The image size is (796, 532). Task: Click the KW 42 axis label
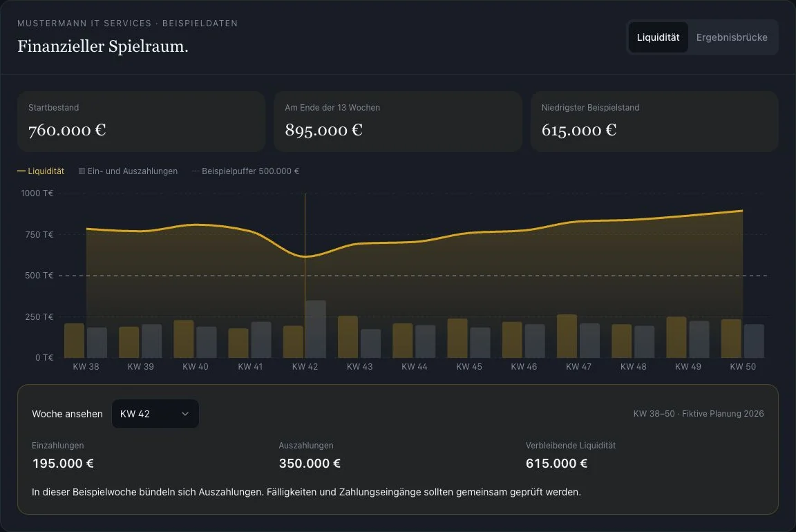tap(305, 366)
